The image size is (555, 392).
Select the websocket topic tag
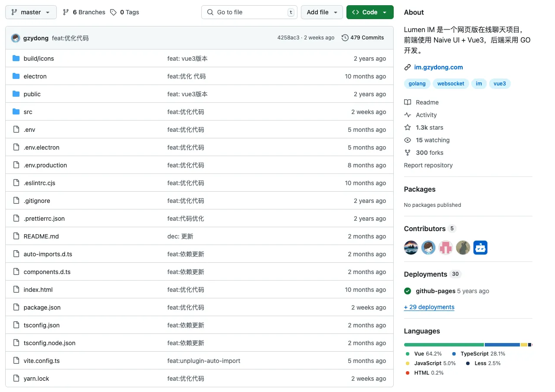pyautogui.click(x=451, y=84)
